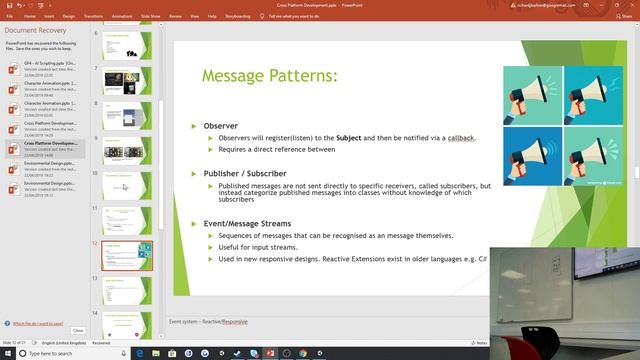Select slide 11 thumbnail
The width and height of the screenshot is (640, 360).
pos(127,221)
